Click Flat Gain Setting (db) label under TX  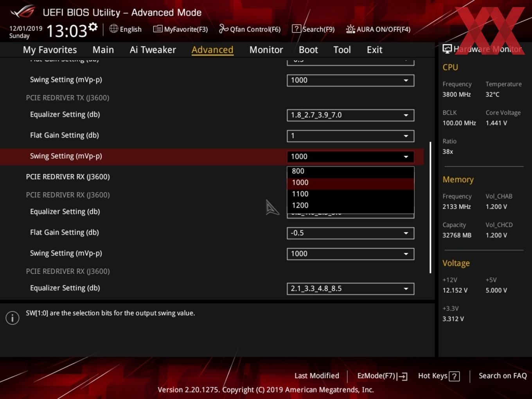point(65,135)
